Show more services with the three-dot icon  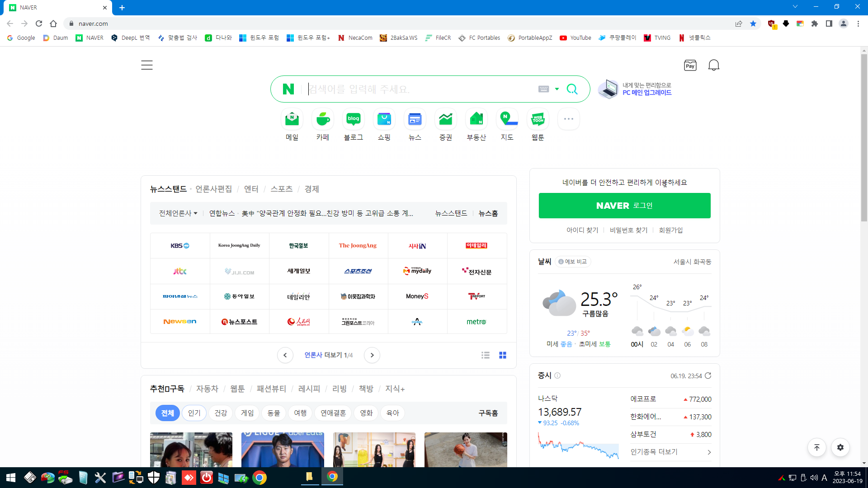pos(569,119)
